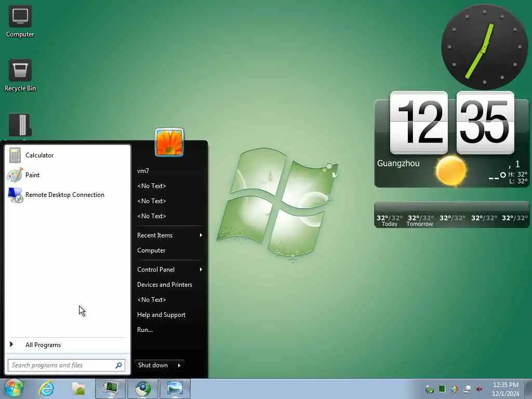Click the sun weather icon

pyautogui.click(x=451, y=170)
